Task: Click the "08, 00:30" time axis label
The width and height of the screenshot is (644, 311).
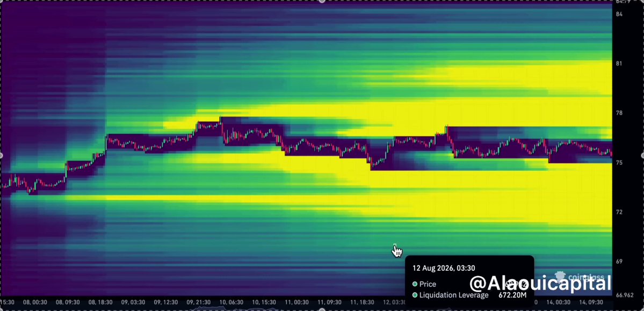Action: click(x=35, y=302)
